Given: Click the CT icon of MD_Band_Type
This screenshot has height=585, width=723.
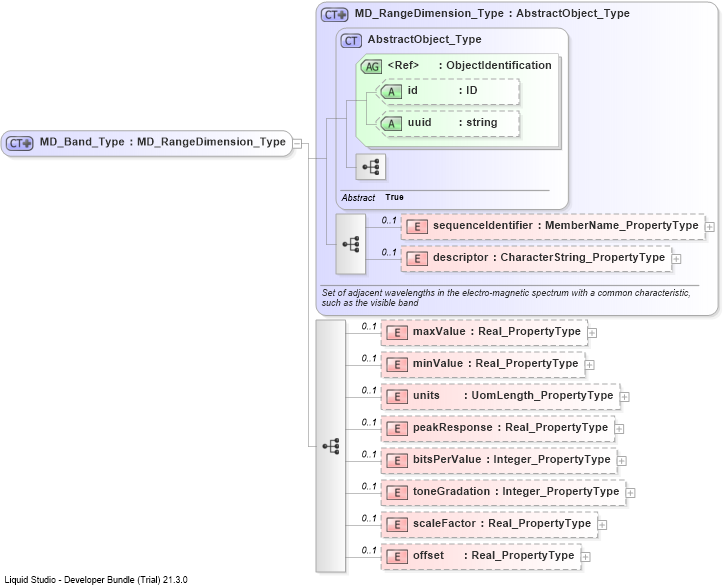Looking at the screenshot, I should pos(19,143).
